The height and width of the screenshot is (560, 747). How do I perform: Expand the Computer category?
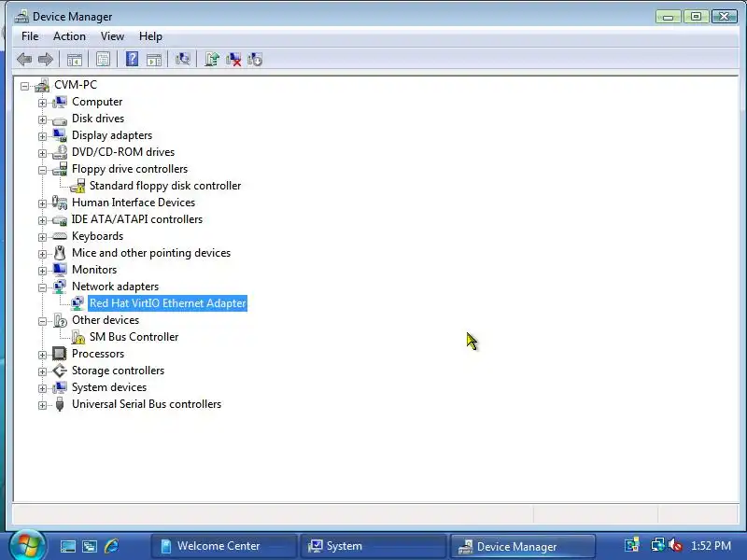click(x=42, y=103)
